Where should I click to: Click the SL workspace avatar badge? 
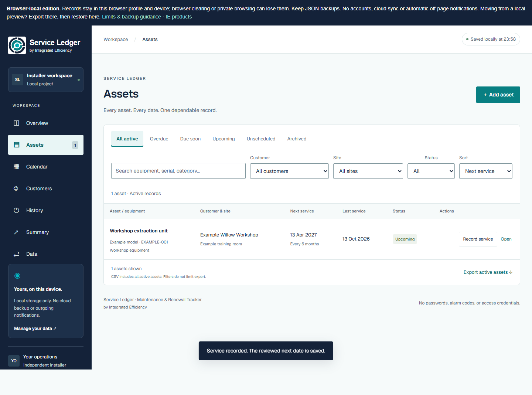17,79
